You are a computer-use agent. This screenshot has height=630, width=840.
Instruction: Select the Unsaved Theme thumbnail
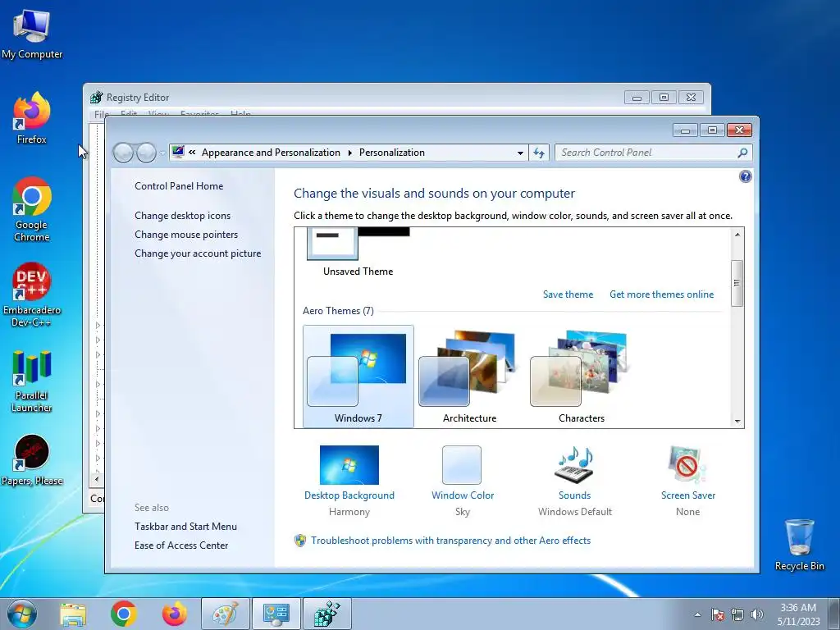click(358, 252)
